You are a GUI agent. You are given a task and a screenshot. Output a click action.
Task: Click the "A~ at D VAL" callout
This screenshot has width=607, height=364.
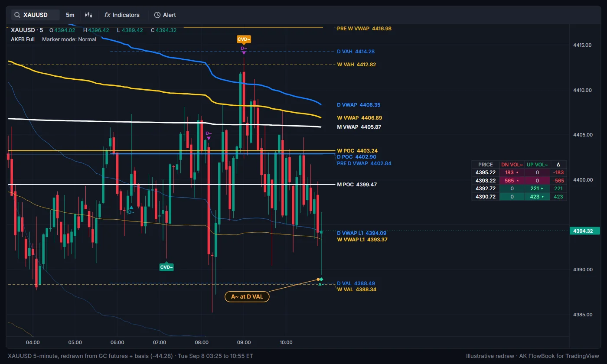tap(247, 297)
